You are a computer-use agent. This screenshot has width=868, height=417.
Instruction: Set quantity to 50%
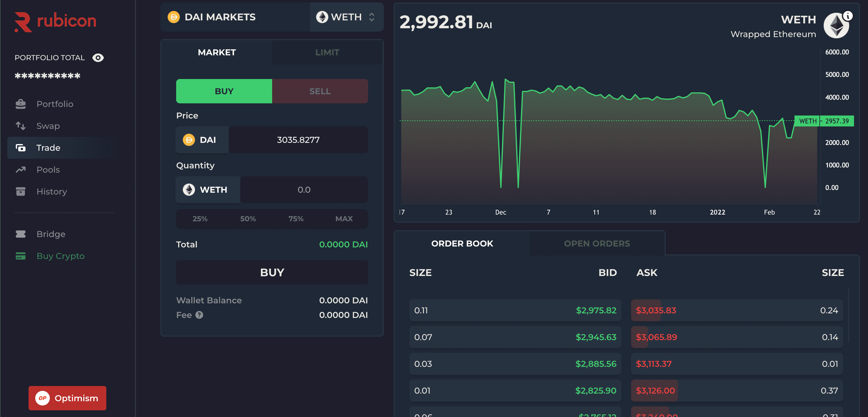coord(248,219)
